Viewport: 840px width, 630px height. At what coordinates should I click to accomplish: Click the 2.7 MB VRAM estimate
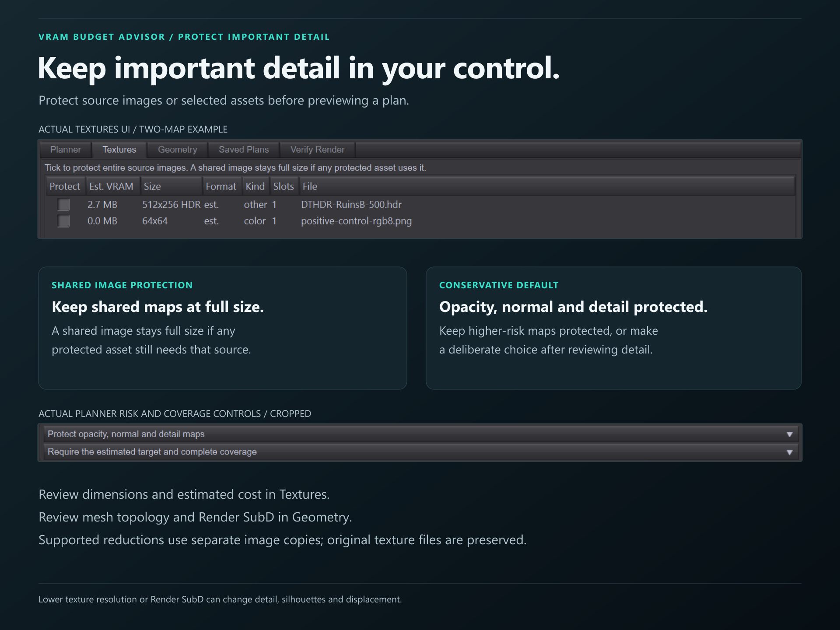(x=102, y=205)
